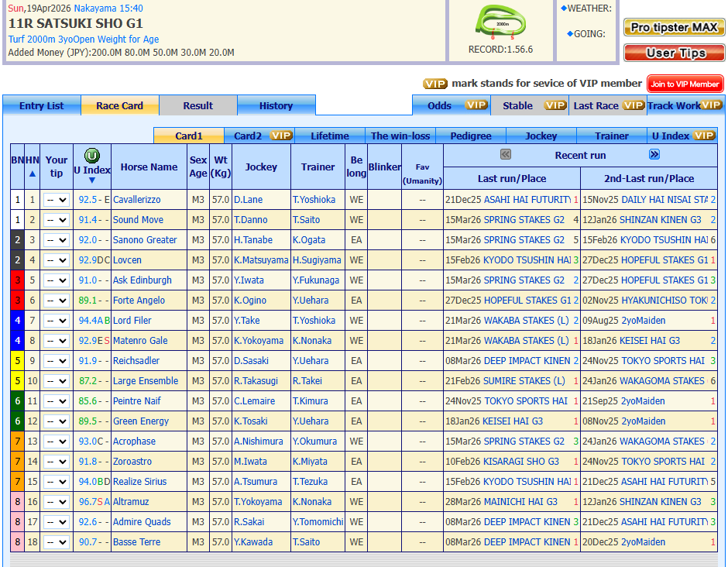Open Your tip dropdown for Altramuz
728x567 pixels.
(57, 502)
